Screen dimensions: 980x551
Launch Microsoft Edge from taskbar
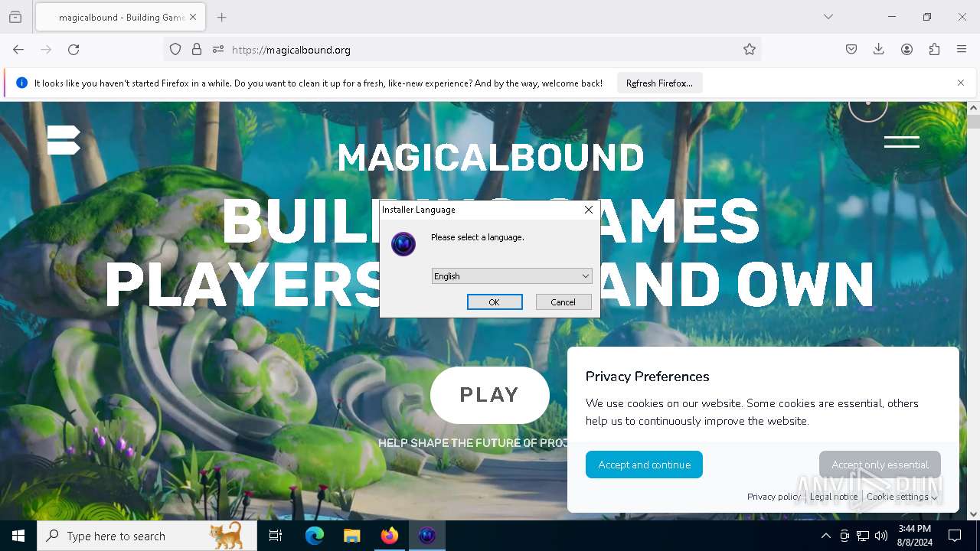[315, 536]
